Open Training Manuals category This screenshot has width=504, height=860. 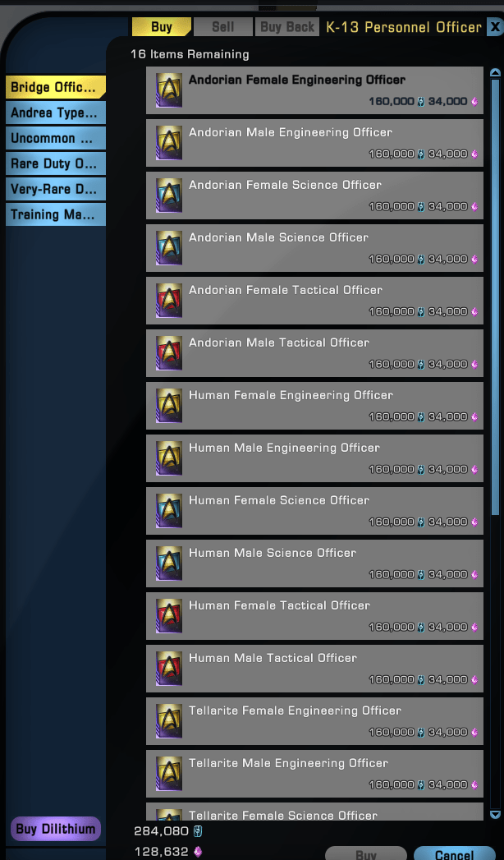[x=55, y=214]
